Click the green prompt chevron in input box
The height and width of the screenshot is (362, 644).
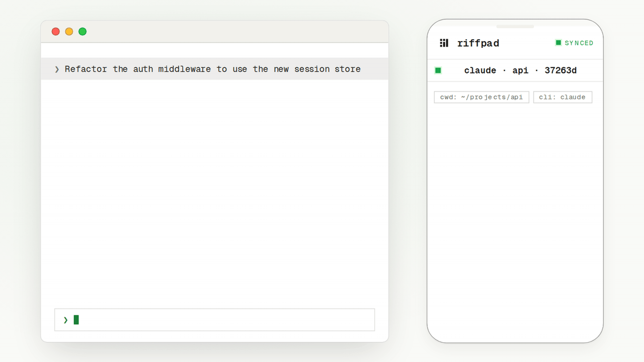pos(65,320)
